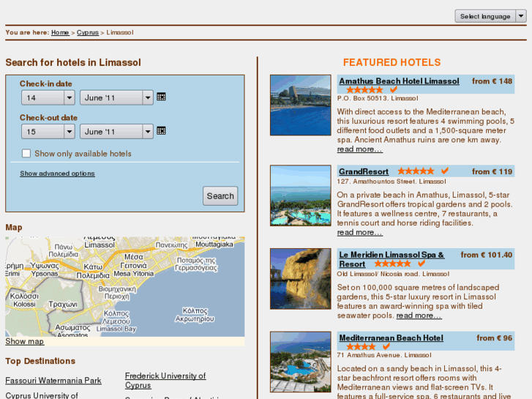
Task: Click address '127. Amathountos Street. Limassol'
Action: point(391,182)
